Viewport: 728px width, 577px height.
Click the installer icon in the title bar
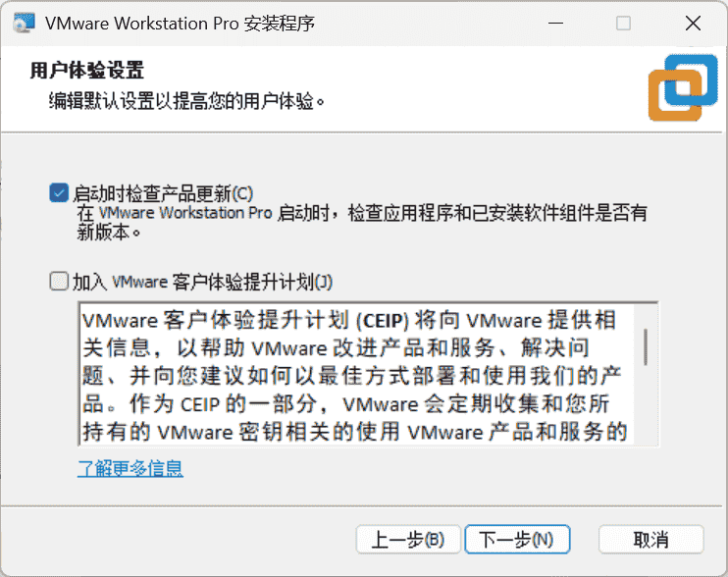[25, 23]
